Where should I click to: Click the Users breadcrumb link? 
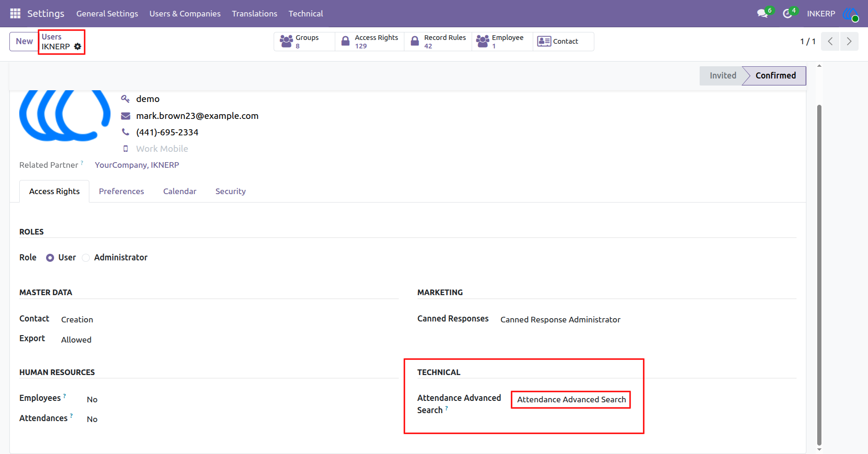52,37
